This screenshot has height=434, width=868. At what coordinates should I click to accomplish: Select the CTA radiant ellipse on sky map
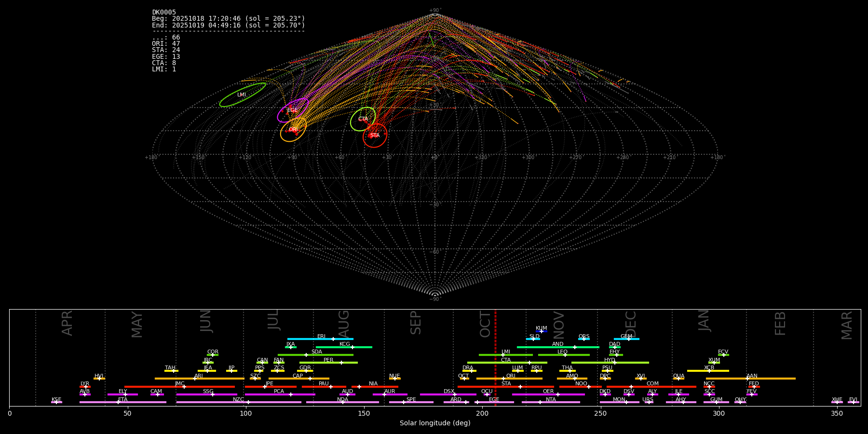point(363,119)
